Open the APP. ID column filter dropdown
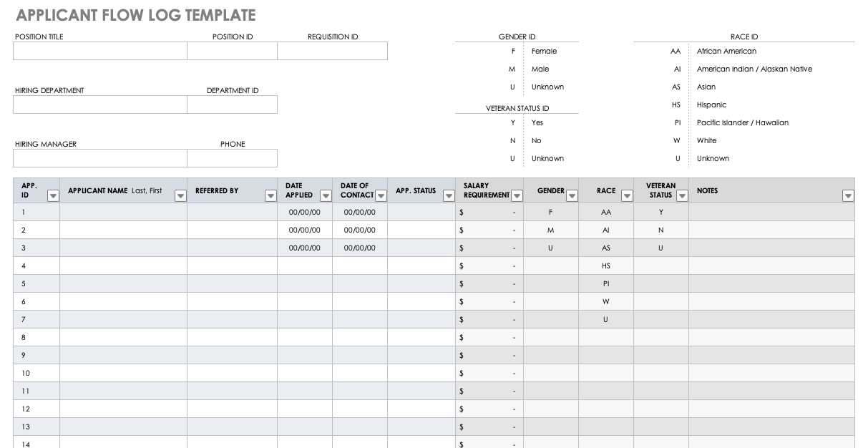Viewport: 868px width, 448px height. (53, 195)
